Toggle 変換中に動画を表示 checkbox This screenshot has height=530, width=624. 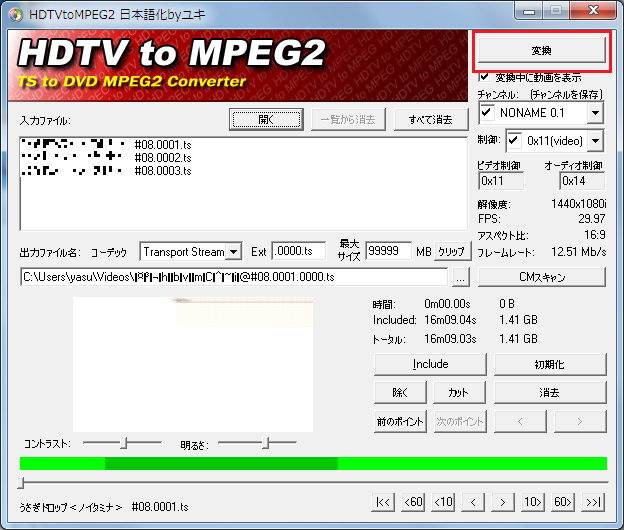(485, 76)
